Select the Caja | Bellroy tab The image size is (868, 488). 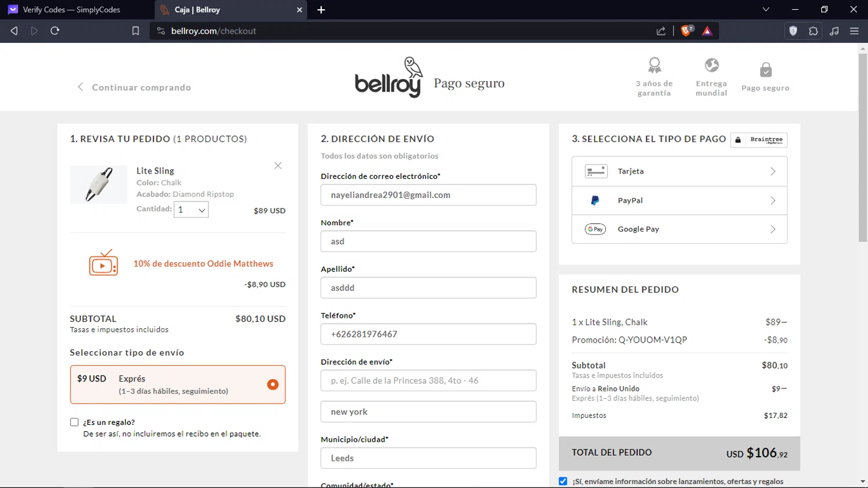pos(231,10)
